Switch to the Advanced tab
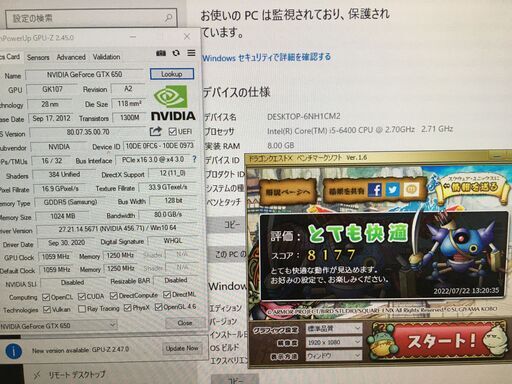This screenshot has height=384, width=512. [71, 57]
